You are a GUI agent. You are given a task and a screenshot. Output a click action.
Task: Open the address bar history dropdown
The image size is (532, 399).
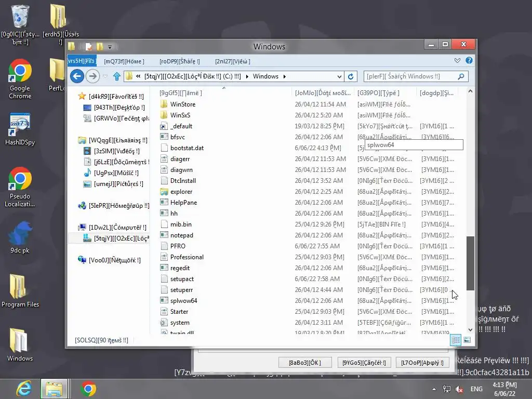click(x=339, y=77)
